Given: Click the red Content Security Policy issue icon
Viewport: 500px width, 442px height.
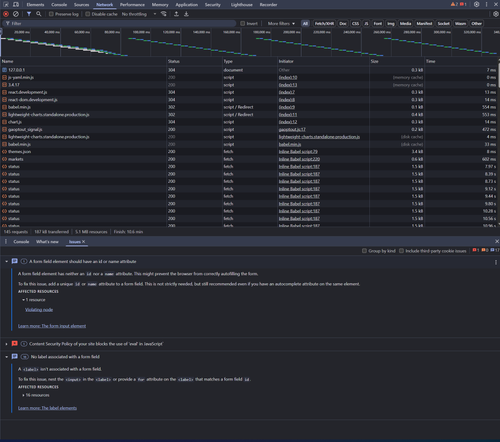Looking at the screenshot, I should point(15,344).
